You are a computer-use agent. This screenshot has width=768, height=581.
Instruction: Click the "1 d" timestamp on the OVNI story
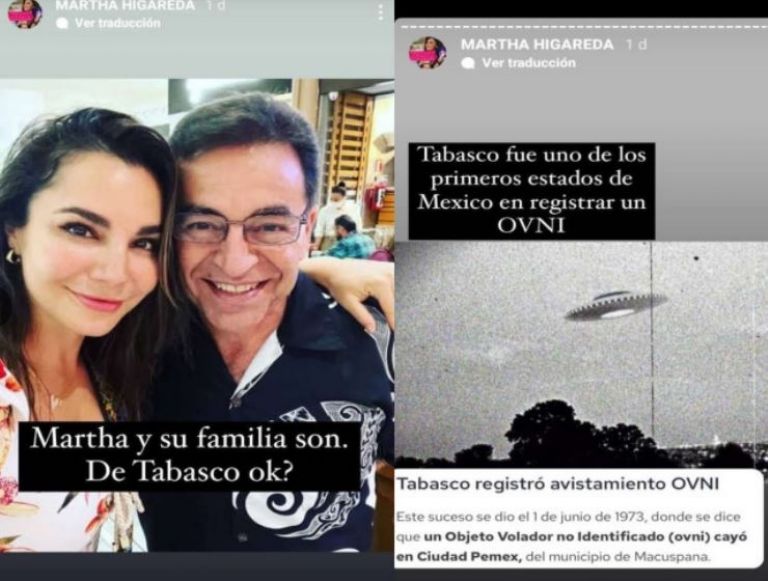coord(637,45)
